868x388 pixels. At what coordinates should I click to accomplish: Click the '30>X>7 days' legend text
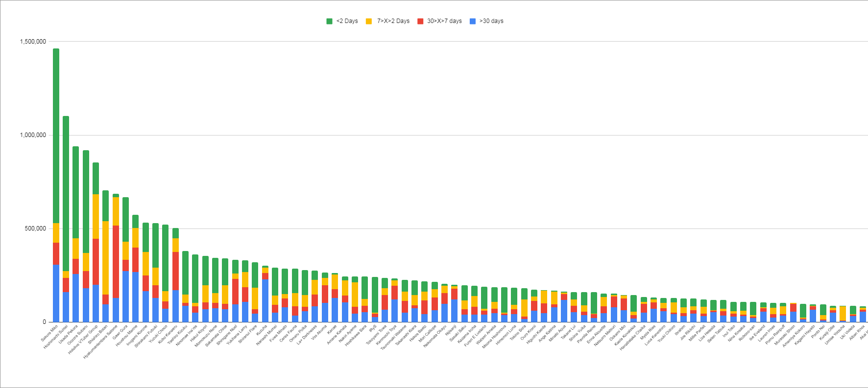[x=444, y=21]
